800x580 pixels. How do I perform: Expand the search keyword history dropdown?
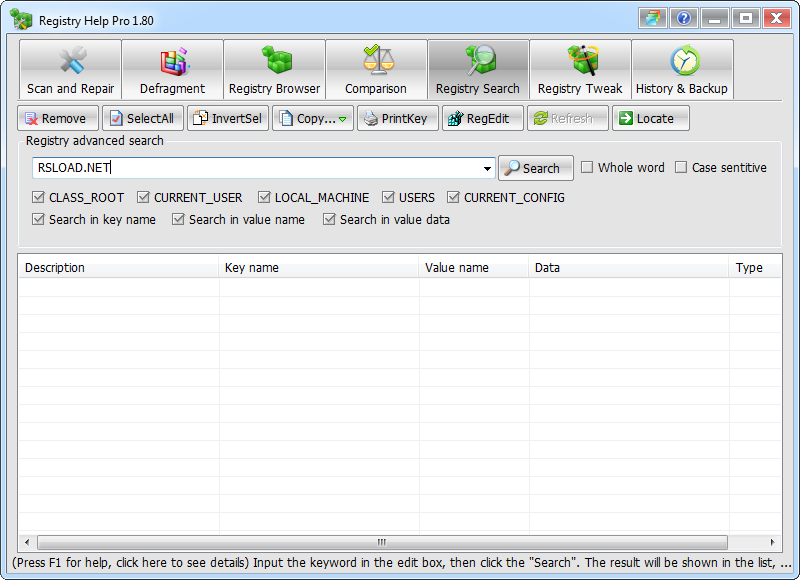[x=487, y=168]
